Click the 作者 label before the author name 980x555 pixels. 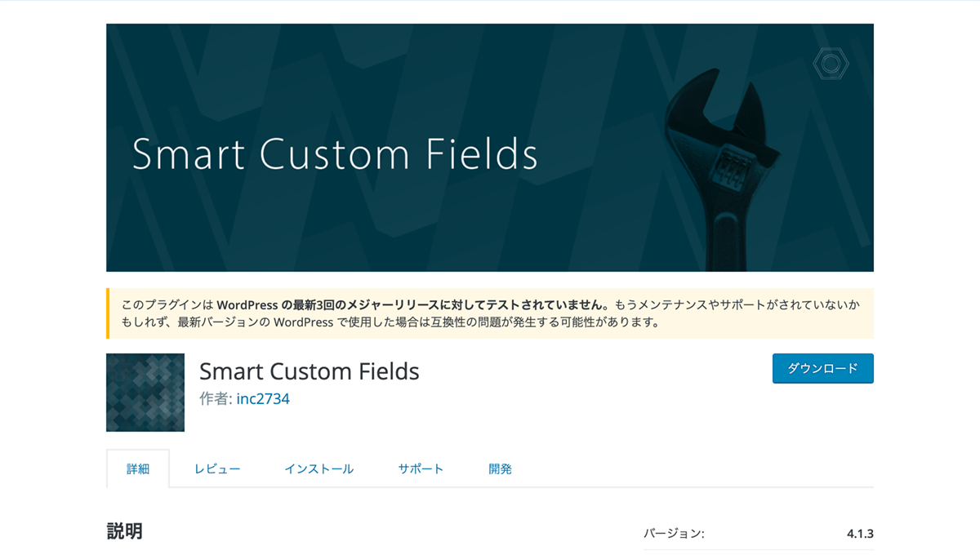[x=216, y=399]
